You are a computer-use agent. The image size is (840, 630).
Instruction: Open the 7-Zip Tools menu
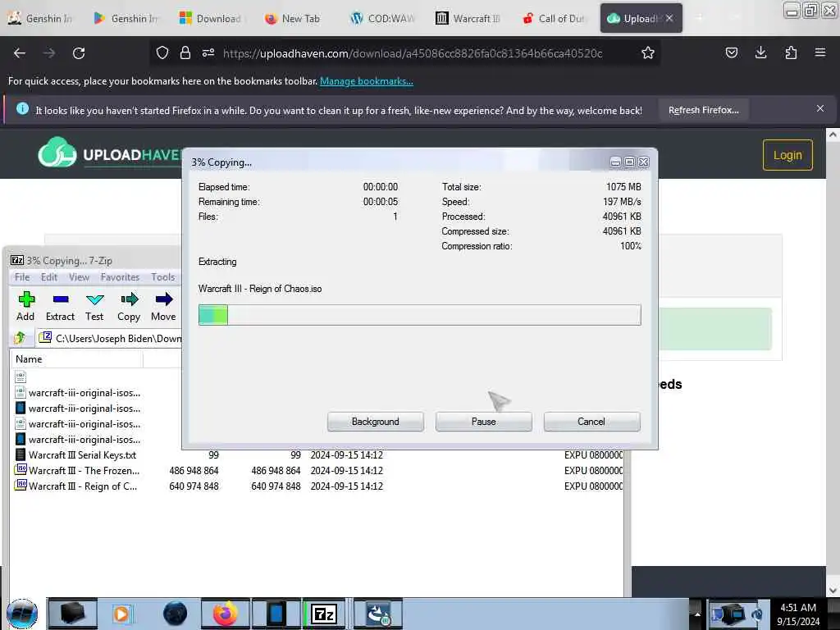[x=163, y=277]
